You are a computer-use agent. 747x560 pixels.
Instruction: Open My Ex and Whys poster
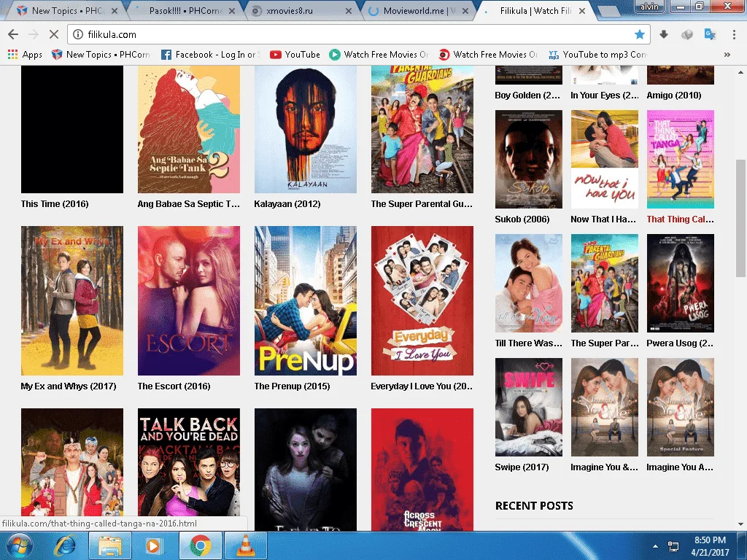[72, 300]
